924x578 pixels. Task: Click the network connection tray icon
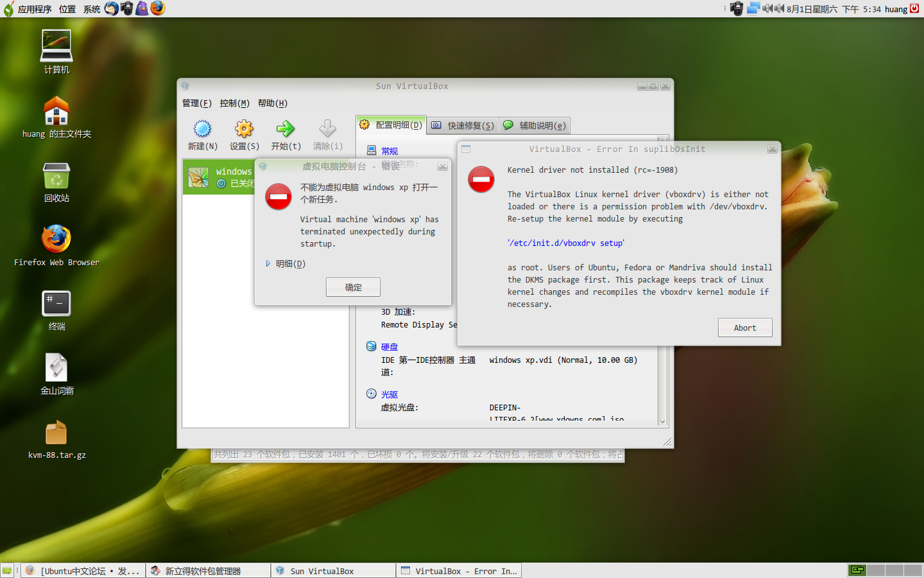click(753, 8)
